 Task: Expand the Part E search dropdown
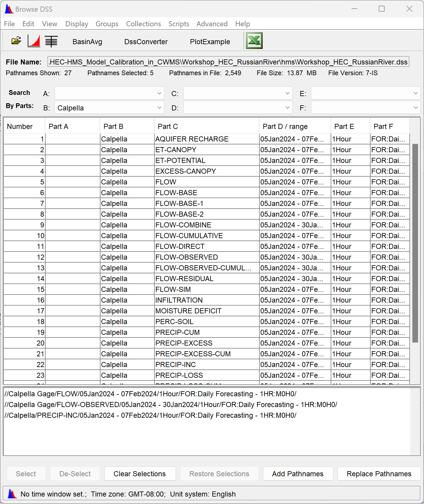[416, 93]
